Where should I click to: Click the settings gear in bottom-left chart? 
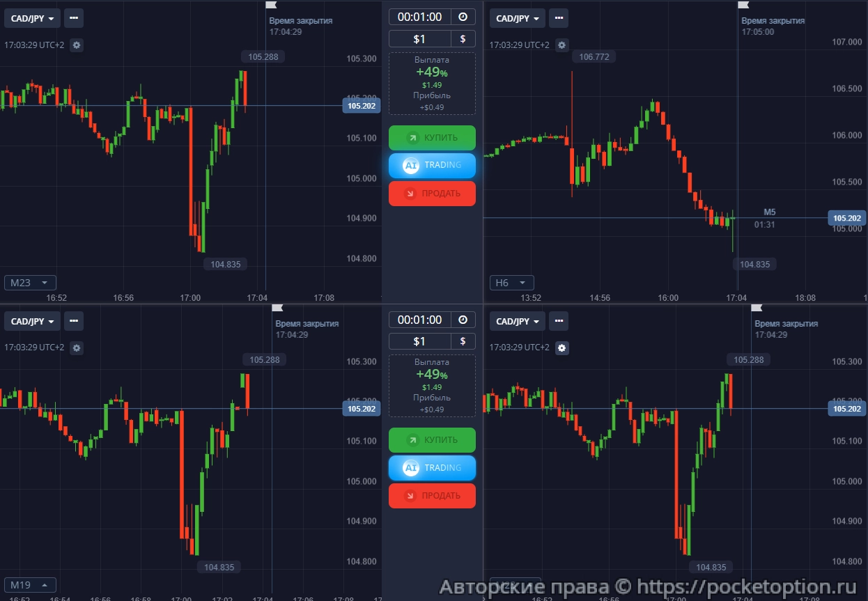pyautogui.click(x=77, y=348)
